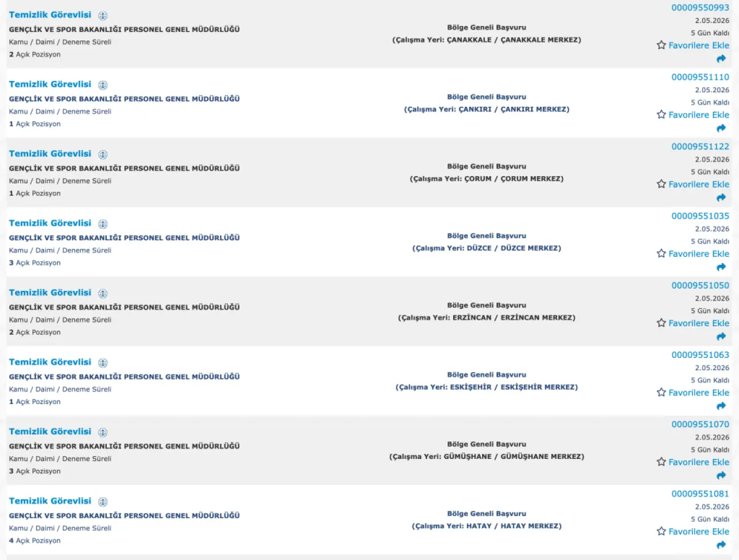Open Temizlik Görevlisi title for Erzincan listing
The width and height of the screenshot is (739, 560).
[50, 293]
